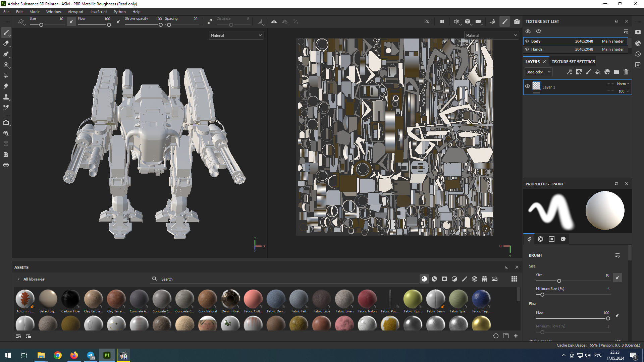The height and width of the screenshot is (362, 644).
Task: Expand All libraries tree
Action: (18, 279)
